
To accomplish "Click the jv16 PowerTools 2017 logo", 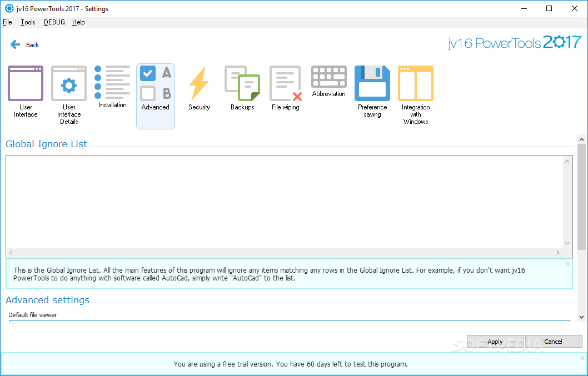I will [515, 42].
